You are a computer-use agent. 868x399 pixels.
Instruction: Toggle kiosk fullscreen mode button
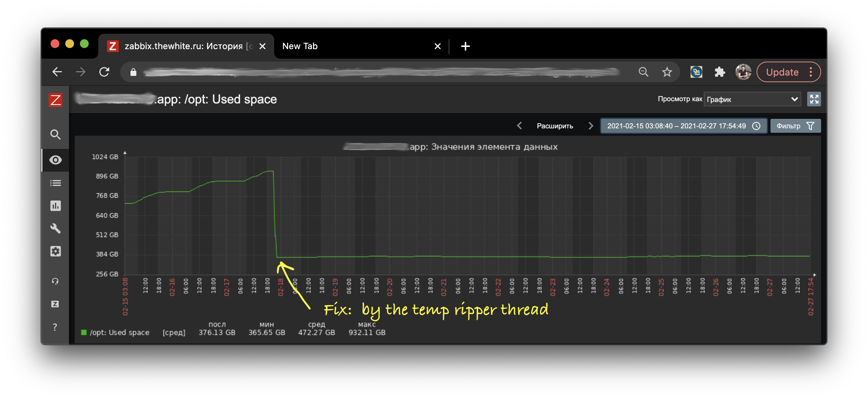[814, 99]
